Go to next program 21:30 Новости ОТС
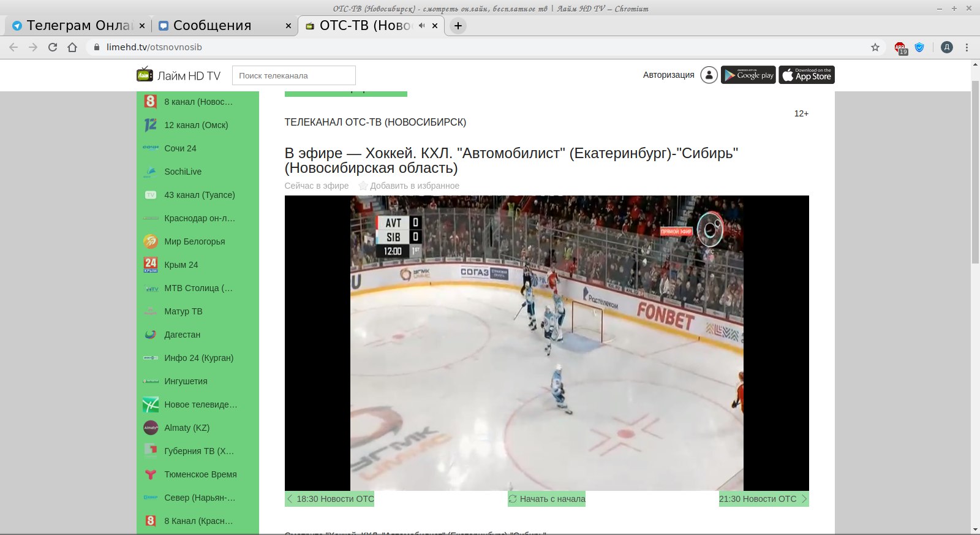 pos(764,499)
